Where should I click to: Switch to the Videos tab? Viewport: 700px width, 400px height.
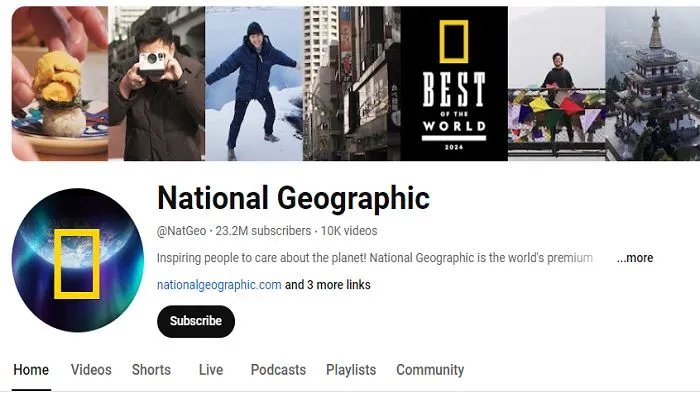(x=91, y=370)
